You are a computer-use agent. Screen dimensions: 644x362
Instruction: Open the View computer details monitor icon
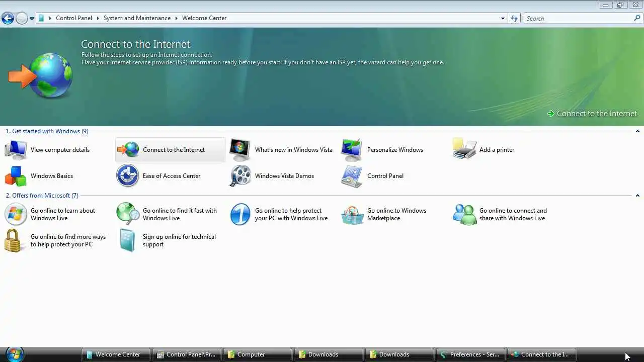(x=16, y=150)
